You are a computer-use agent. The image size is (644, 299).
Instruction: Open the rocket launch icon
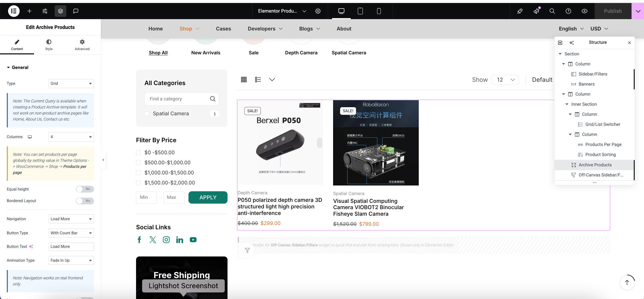tap(520, 11)
